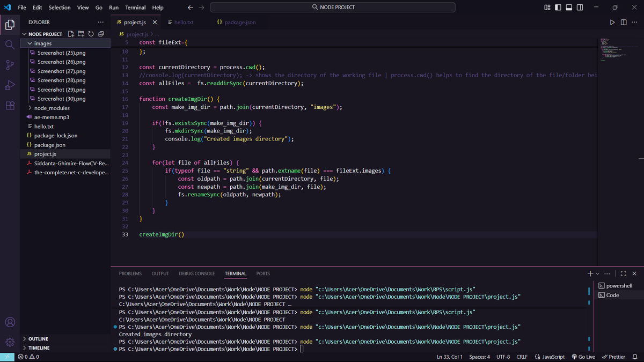644x362 pixels.
Task: Open the Run and Debug view
Action: [10, 85]
